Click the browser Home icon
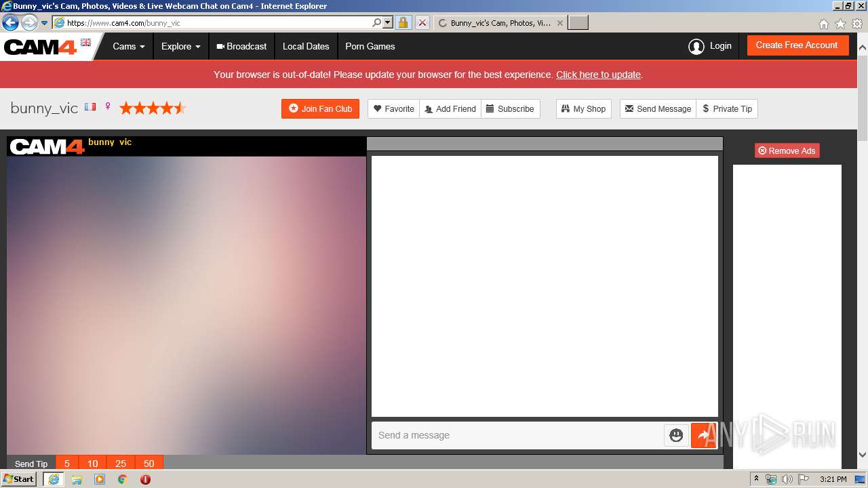Image resolution: width=868 pixels, height=488 pixels. point(824,24)
